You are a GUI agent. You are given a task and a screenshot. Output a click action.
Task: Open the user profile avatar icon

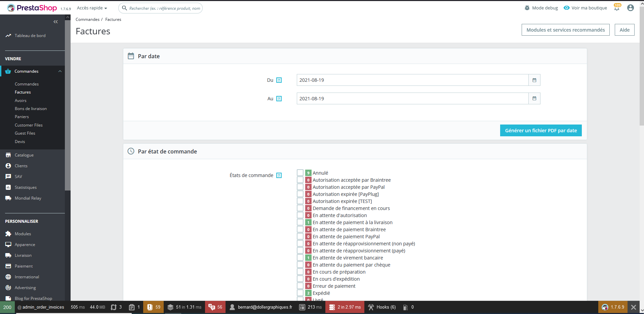coord(631,8)
